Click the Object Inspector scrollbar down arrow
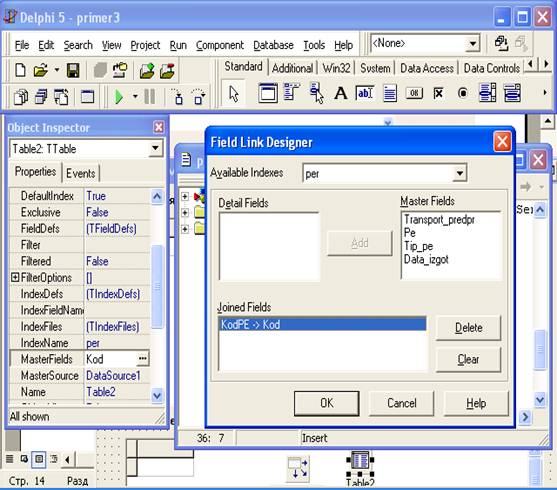Screen dimensions: 557x490 tap(157, 395)
